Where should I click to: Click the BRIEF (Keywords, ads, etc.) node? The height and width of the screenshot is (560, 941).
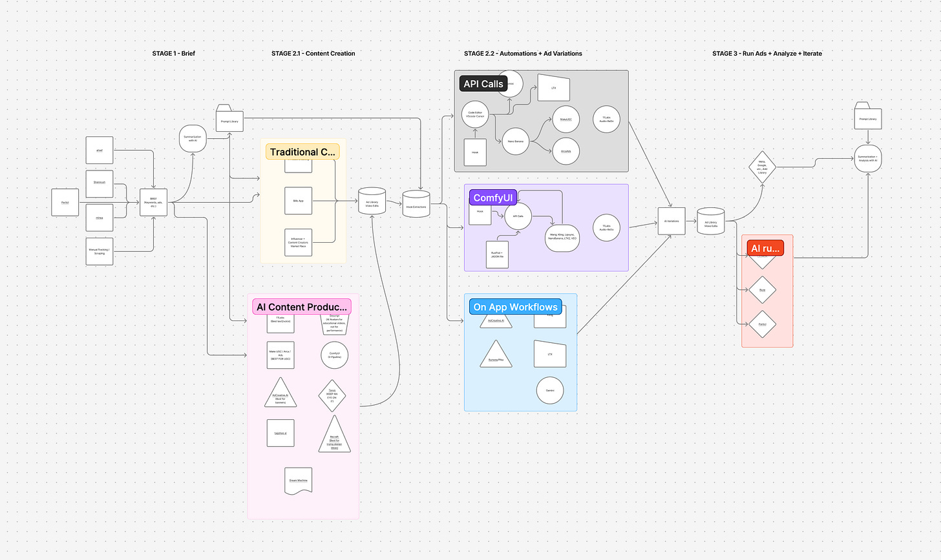click(x=153, y=202)
